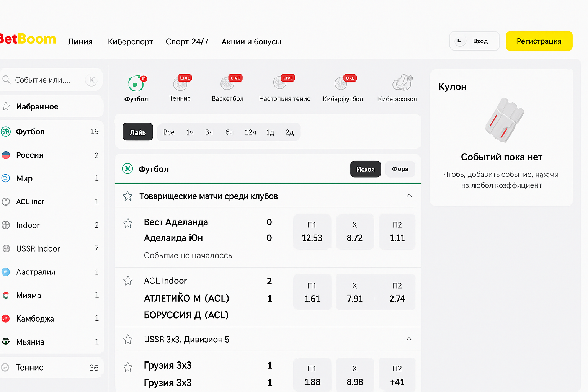Select the П1 odds 12.53
The width and height of the screenshot is (588, 392).
tap(312, 232)
